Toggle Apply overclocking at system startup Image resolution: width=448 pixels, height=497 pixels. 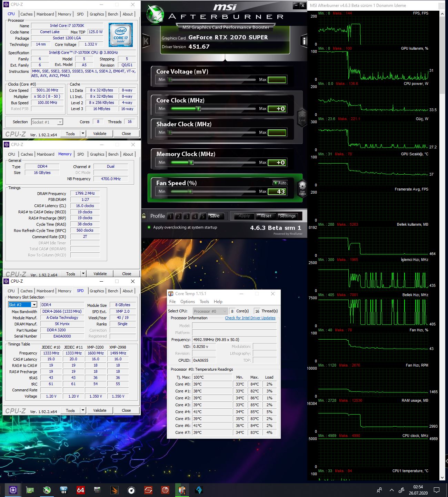[149, 227]
